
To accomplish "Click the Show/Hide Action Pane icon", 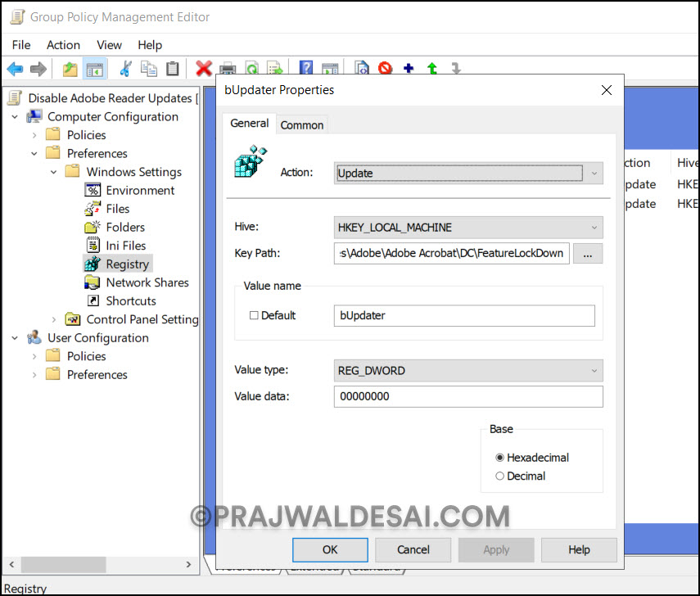I will [330, 68].
